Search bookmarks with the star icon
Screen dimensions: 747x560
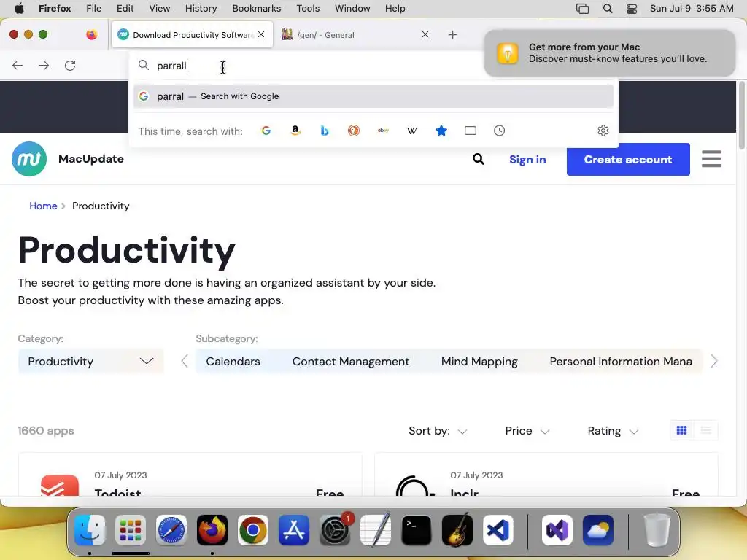click(x=441, y=131)
